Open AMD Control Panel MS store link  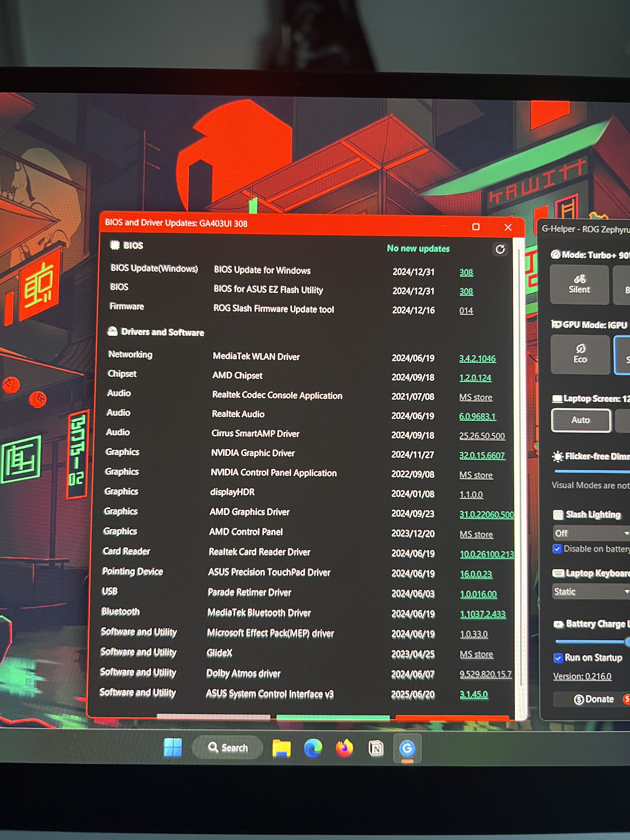click(476, 534)
